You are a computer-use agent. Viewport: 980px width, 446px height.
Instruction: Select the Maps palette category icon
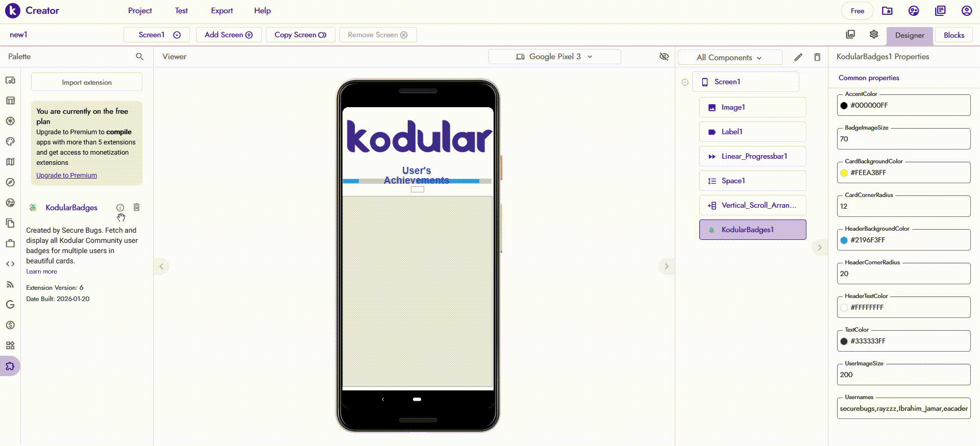10,162
